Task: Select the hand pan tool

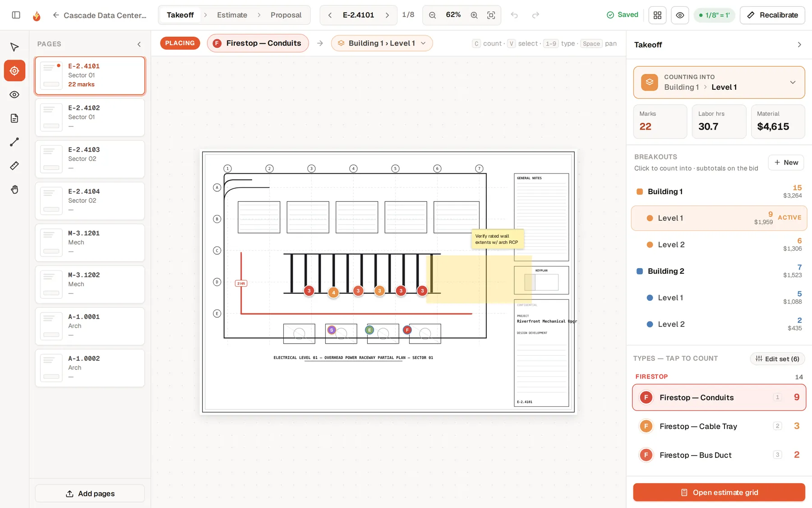Action: pyautogui.click(x=14, y=189)
